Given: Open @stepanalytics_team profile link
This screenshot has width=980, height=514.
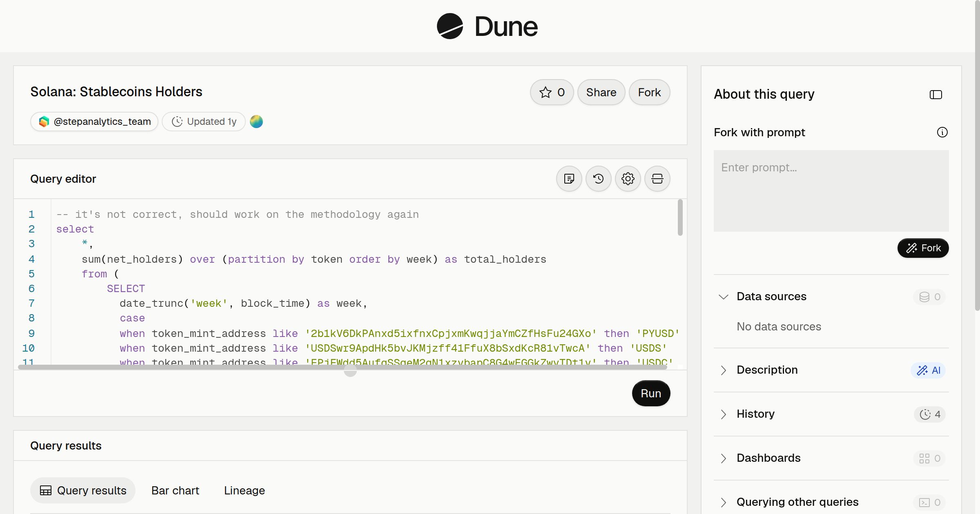Looking at the screenshot, I should [x=94, y=122].
